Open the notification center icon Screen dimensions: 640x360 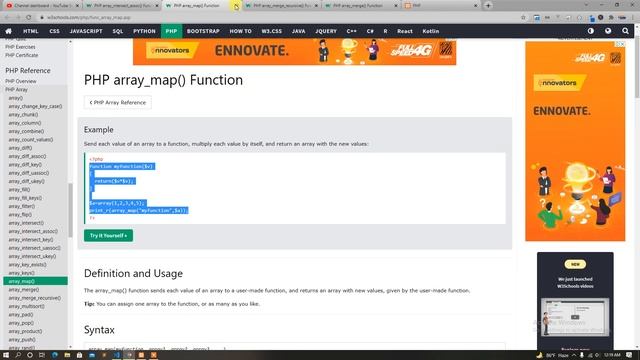629,355
